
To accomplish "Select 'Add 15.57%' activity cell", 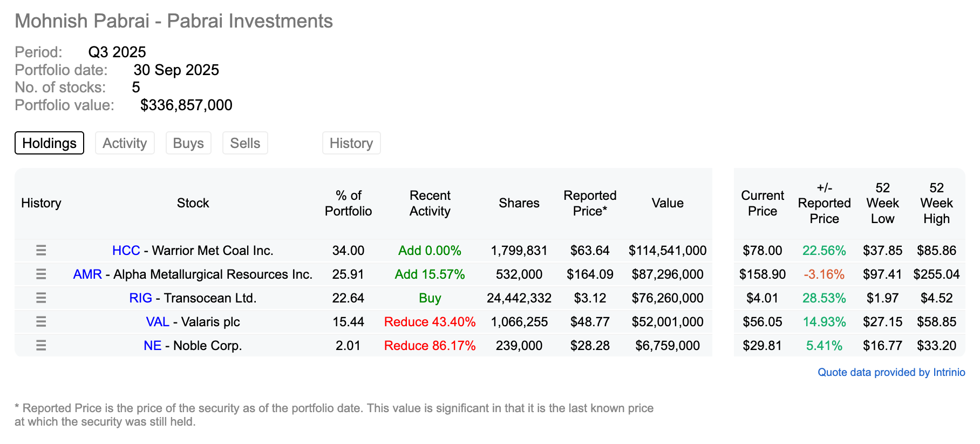I will (430, 274).
